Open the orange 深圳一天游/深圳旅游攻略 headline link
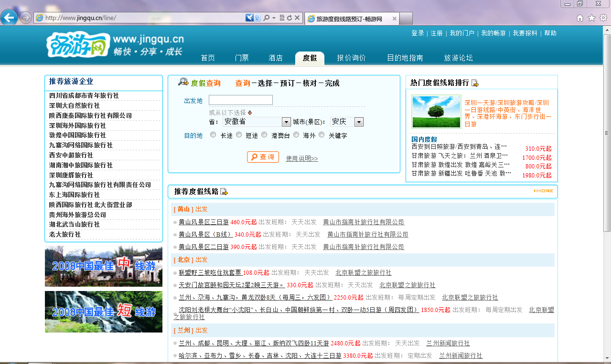 tap(508, 113)
